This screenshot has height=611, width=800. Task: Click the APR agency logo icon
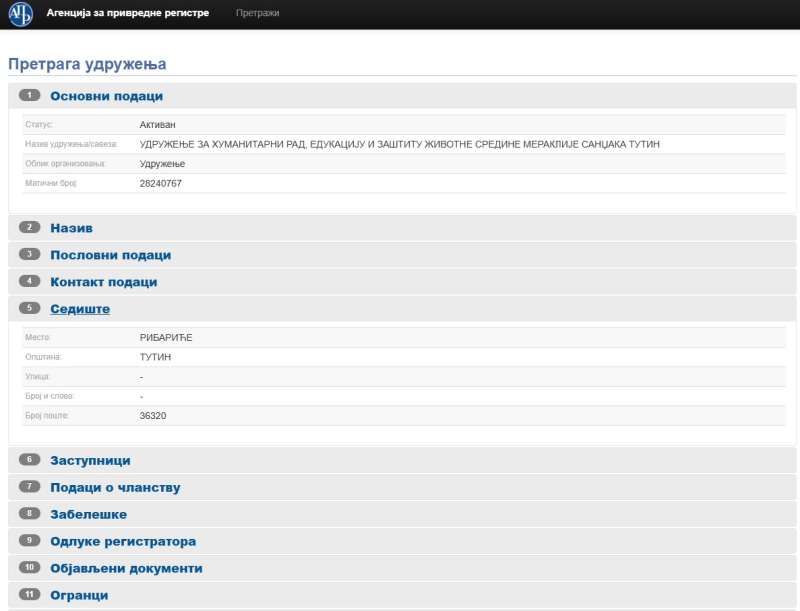click(x=20, y=14)
